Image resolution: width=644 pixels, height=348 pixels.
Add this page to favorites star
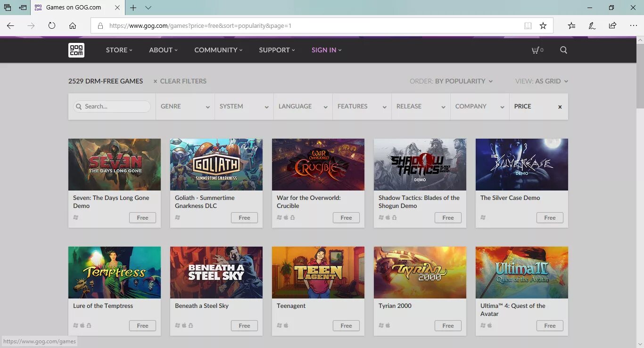[x=543, y=25]
